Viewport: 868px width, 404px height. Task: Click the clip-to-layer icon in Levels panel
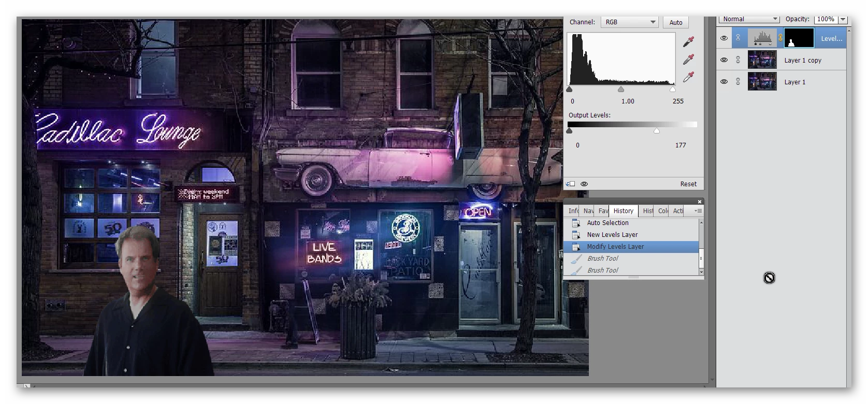pos(570,184)
